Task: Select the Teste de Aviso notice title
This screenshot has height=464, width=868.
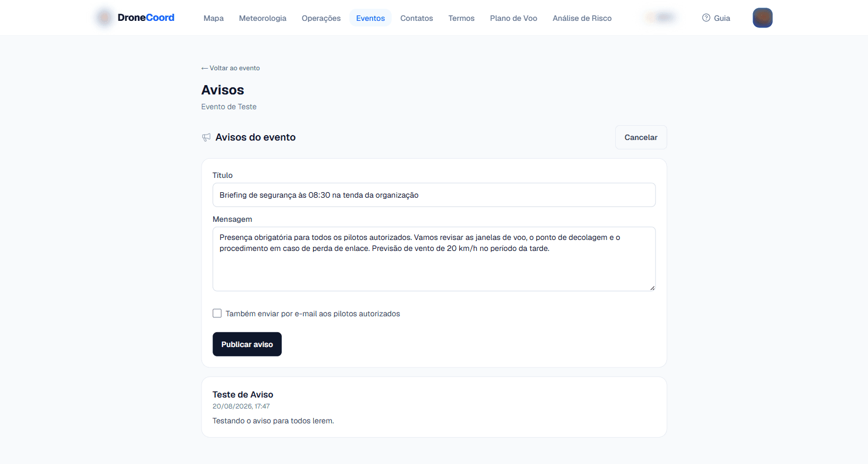Action: tap(243, 395)
